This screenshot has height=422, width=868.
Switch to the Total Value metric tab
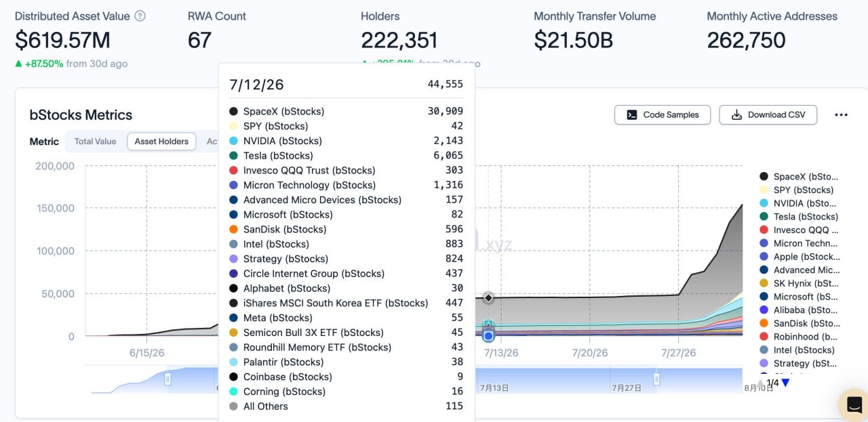pos(95,142)
